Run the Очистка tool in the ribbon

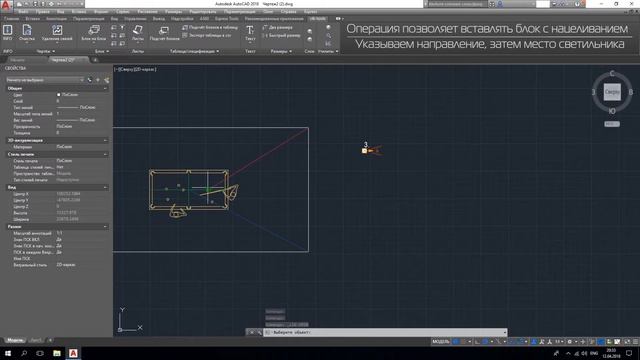27,32
